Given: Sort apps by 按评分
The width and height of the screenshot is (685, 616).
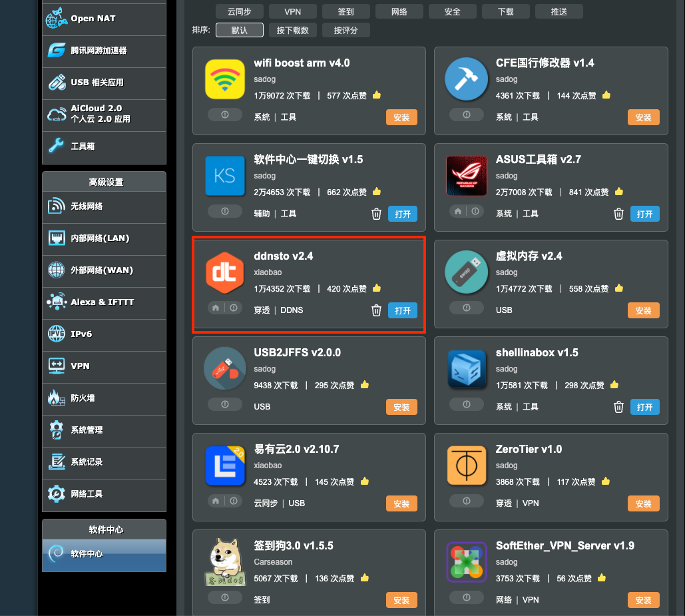Looking at the screenshot, I should click(346, 30).
